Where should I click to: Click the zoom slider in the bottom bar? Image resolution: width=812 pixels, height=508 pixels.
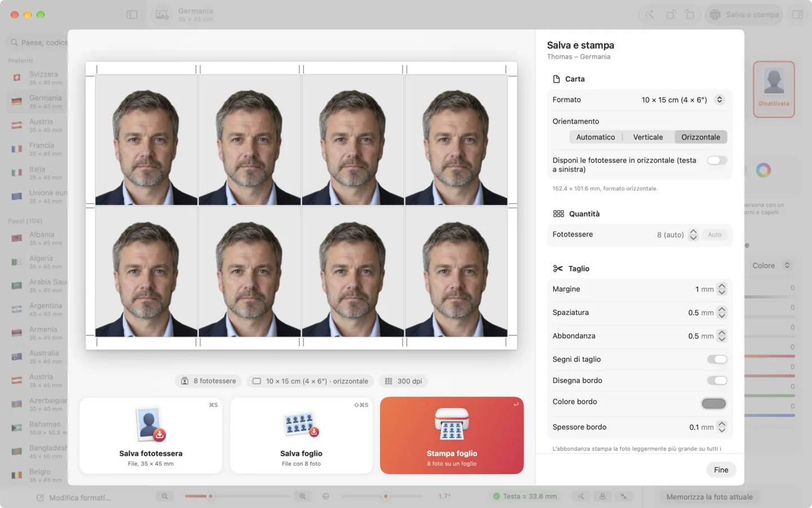[x=237, y=496]
